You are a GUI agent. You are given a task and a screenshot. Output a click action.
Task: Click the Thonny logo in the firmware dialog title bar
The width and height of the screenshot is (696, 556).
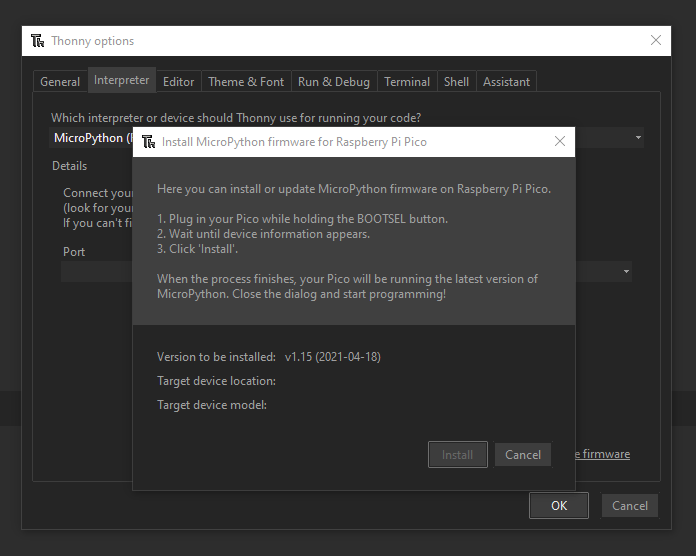[x=149, y=142]
